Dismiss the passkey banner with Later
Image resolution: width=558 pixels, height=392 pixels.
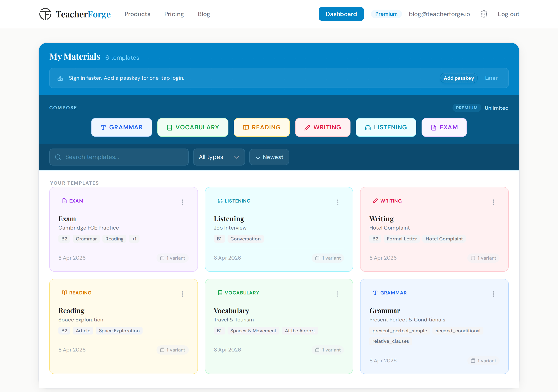tap(491, 78)
